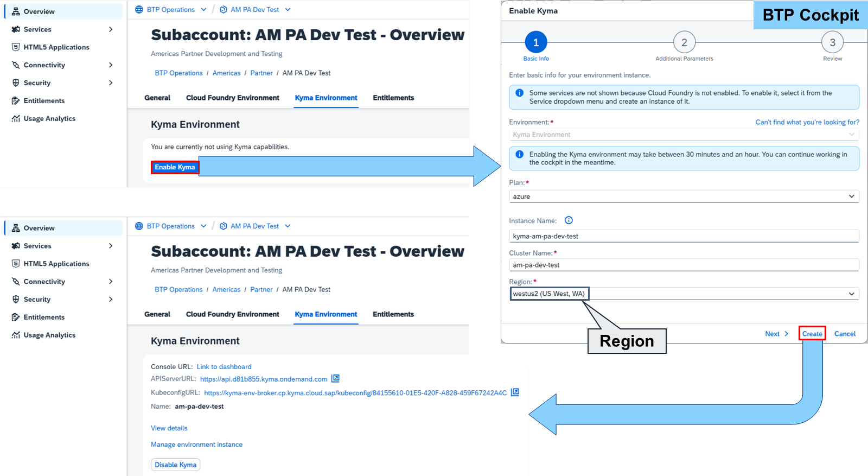Screen dimensions: 868x476
Task: Click the Security shield icon in upper sidebar
Action: coord(16,83)
